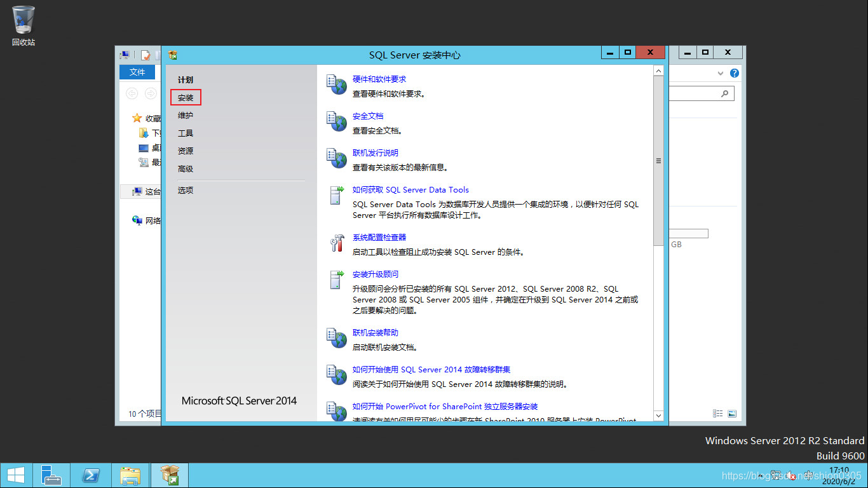Click the vertical scrollbar thumb

(658, 161)
